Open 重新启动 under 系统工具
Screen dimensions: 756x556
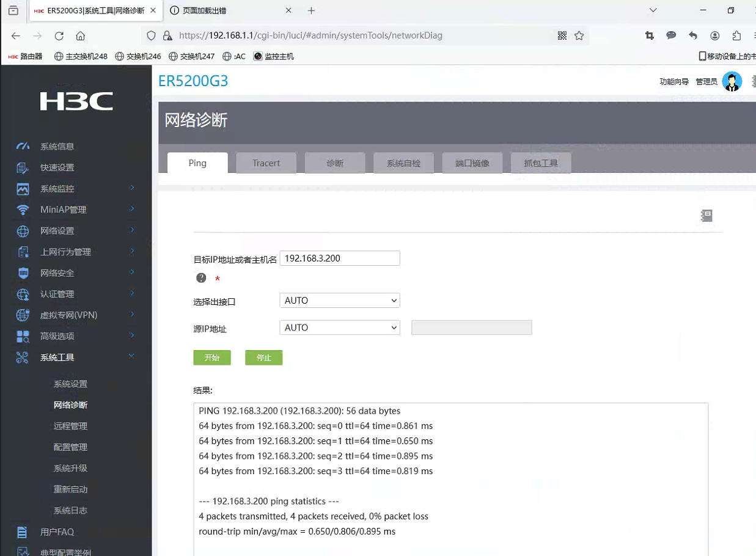coord(70,489)
